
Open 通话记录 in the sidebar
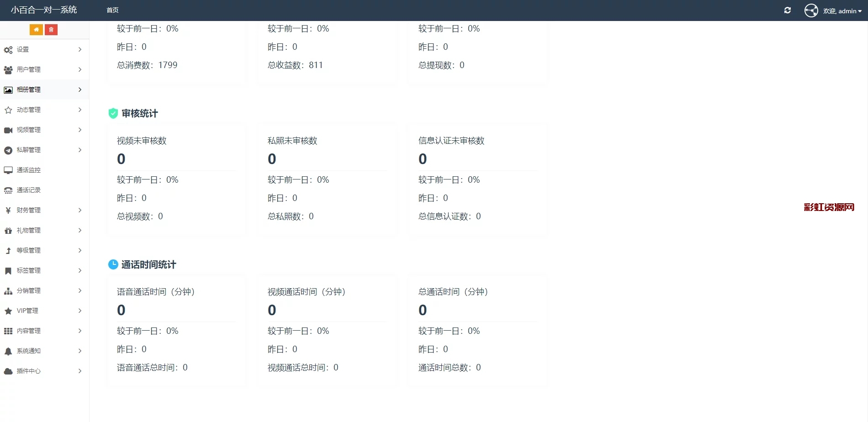point(28,190)
